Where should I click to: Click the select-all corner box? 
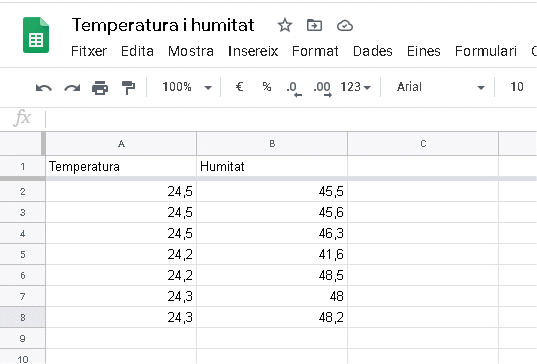pyautogui.click(x=21, y=144)
